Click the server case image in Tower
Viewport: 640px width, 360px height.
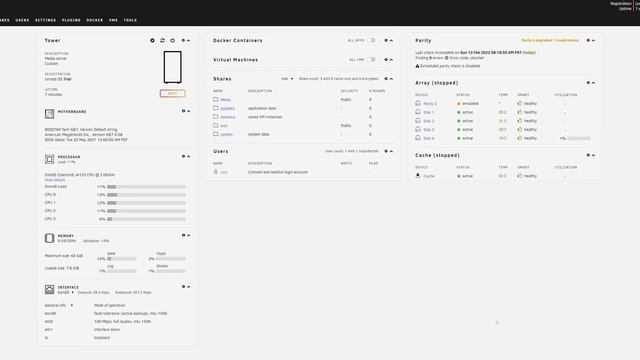click(173, 67)
